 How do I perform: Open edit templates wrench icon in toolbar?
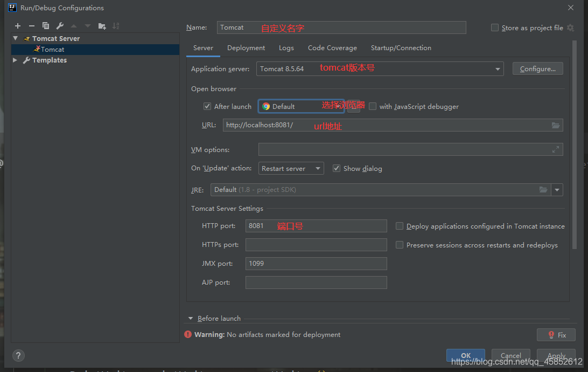[60, 26]
